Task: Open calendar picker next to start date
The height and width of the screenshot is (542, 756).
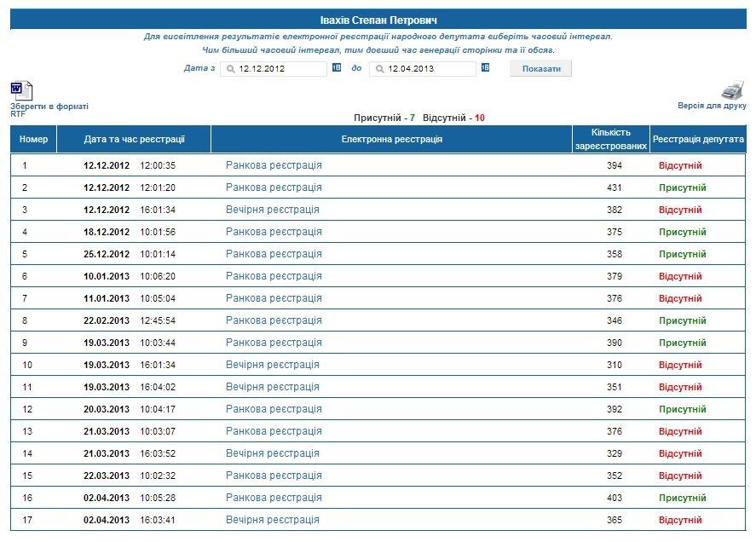Action: pos(336,68)
